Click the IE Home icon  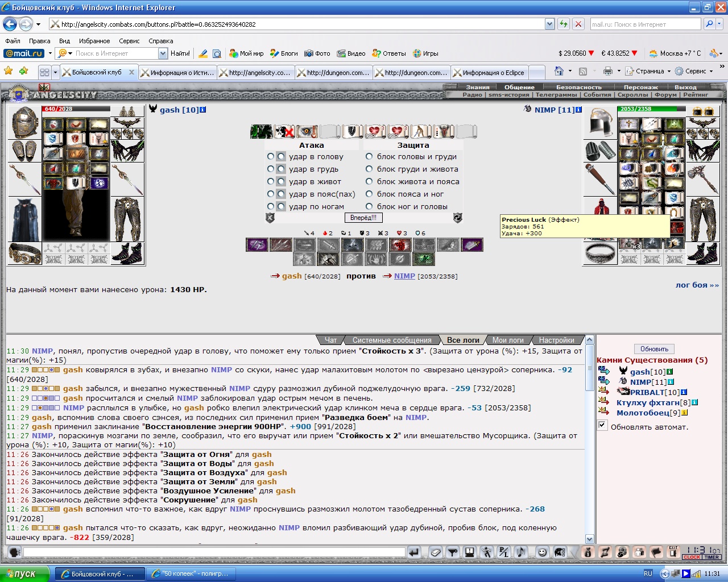[x=559, y=71]
